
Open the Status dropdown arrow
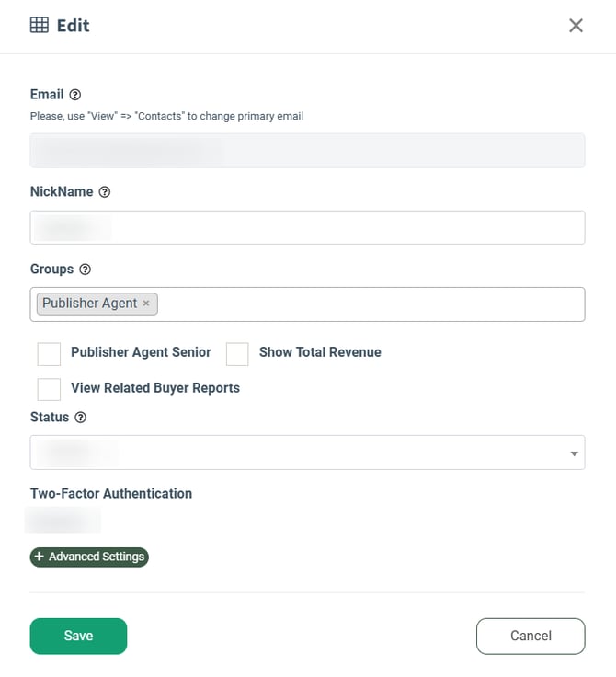point(574,453)
